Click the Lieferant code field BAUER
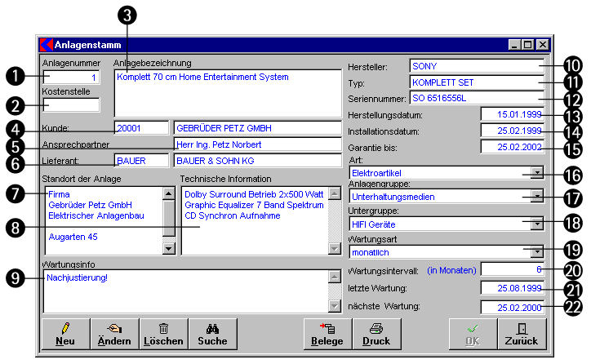 pos(141,161)
